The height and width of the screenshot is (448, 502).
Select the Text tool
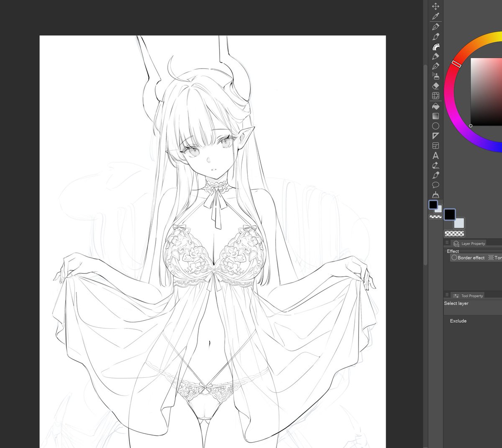(435, 155)
